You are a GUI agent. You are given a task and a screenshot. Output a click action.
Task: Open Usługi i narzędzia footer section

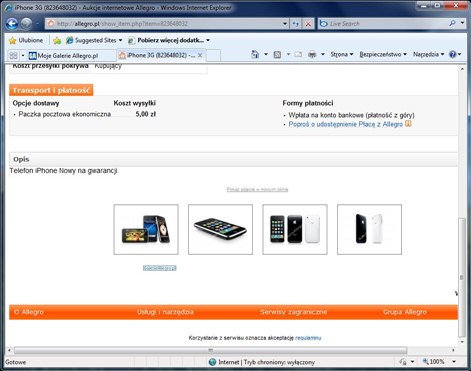(x=165, y=312)
